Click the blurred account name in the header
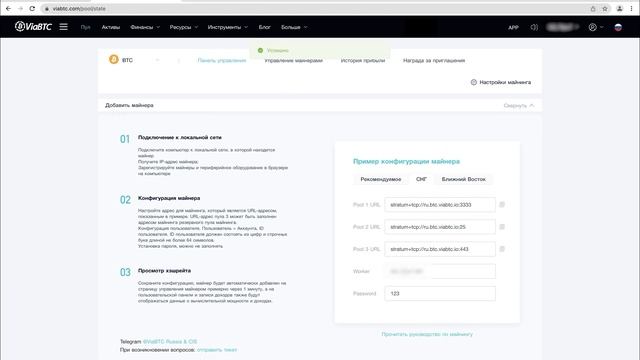 click(562, 27)
